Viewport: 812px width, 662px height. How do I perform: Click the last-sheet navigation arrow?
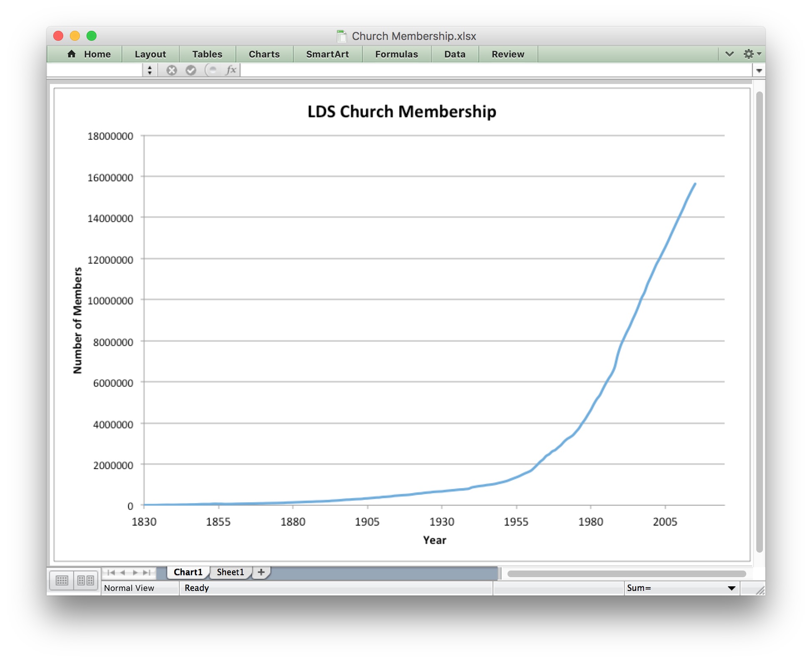pyautogui.click(x=146, y=572)
